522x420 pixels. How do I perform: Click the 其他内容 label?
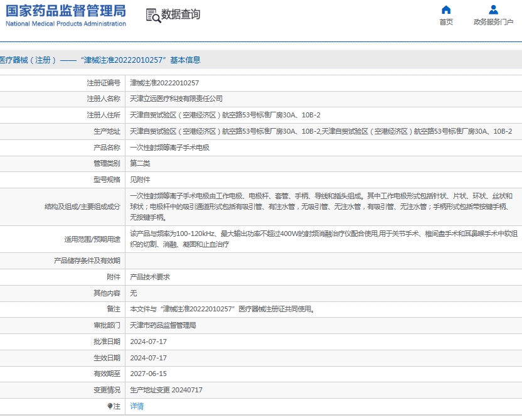(x=107, y=293)
